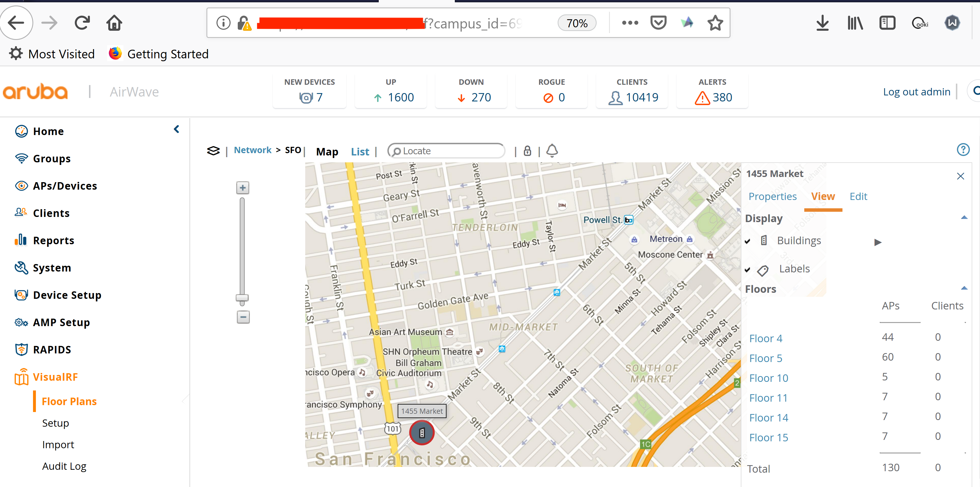Open the Alerts 380 status counter
The height and width of the screenshot is (487, 980).
pos(712,91)
